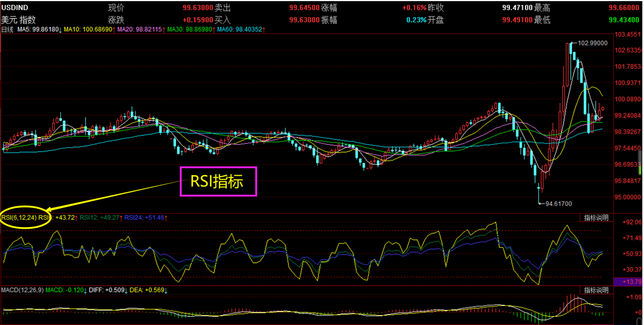The height and width of the screenshot is (325, 644).
Task: Click the +1.09 MACD axis label
Action: [634, 296]
